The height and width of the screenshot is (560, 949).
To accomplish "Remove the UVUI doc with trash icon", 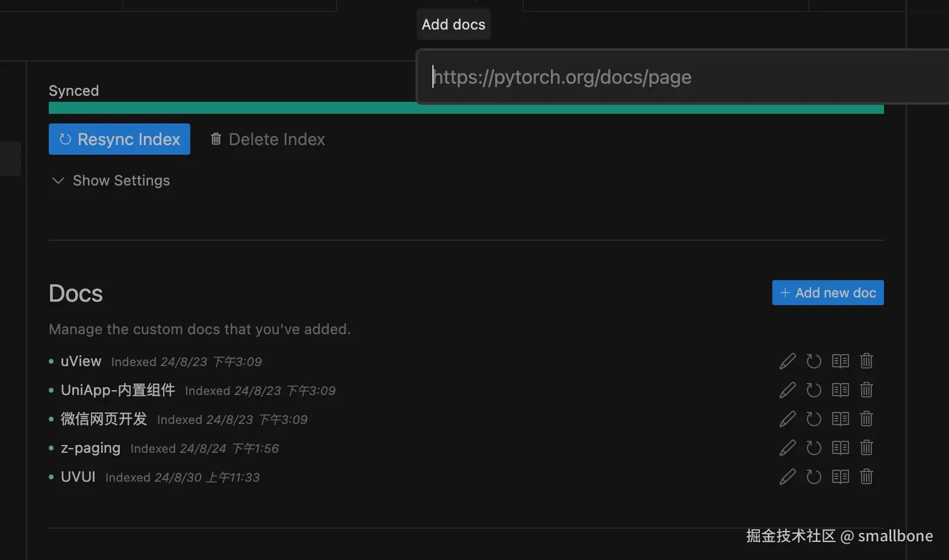I will click(x=867, y=477).
